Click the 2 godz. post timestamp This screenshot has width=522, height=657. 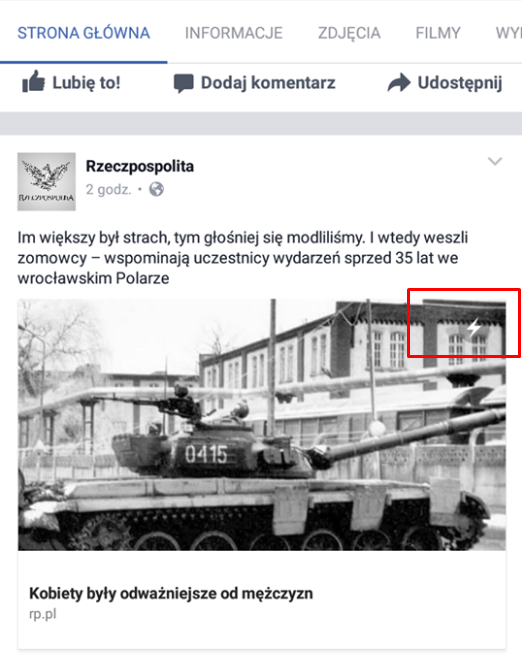pyautogui.click(x=109, y=190)
